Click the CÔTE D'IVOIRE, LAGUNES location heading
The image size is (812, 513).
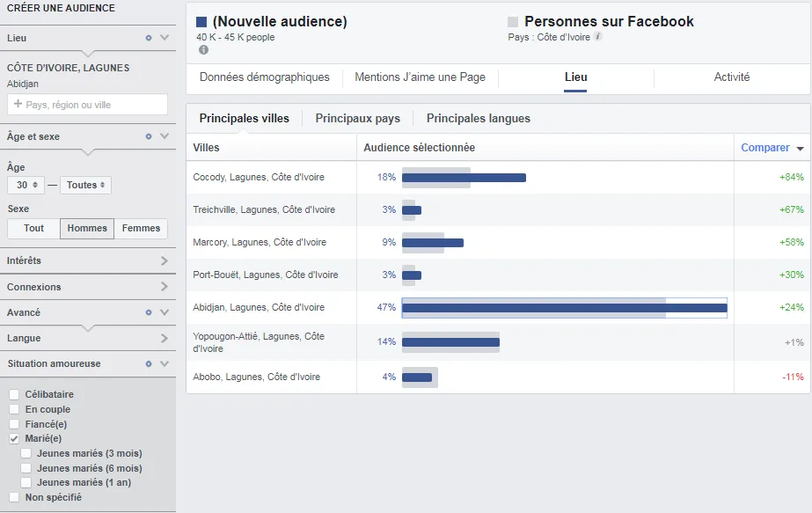(69, 68)
